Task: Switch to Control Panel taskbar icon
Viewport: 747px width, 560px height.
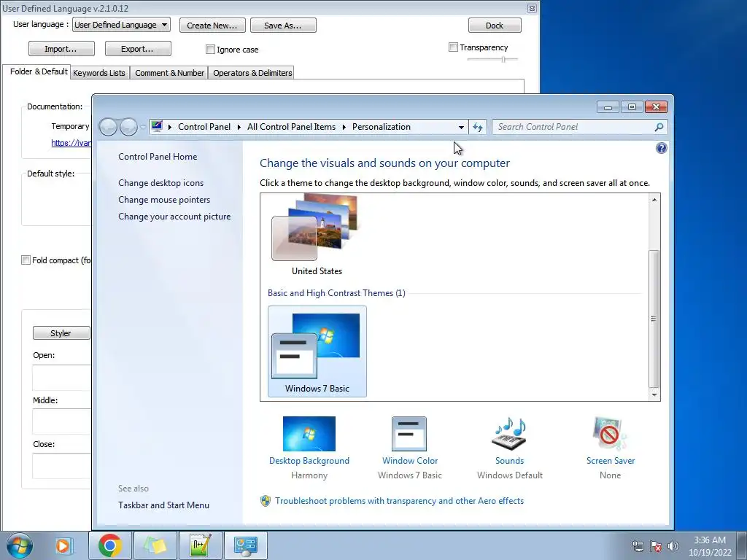Action: click(x=246, y=545)
